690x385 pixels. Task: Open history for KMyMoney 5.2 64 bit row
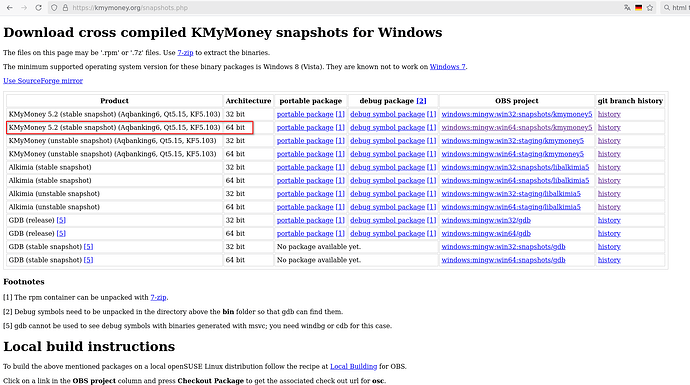tap(609, 127)
